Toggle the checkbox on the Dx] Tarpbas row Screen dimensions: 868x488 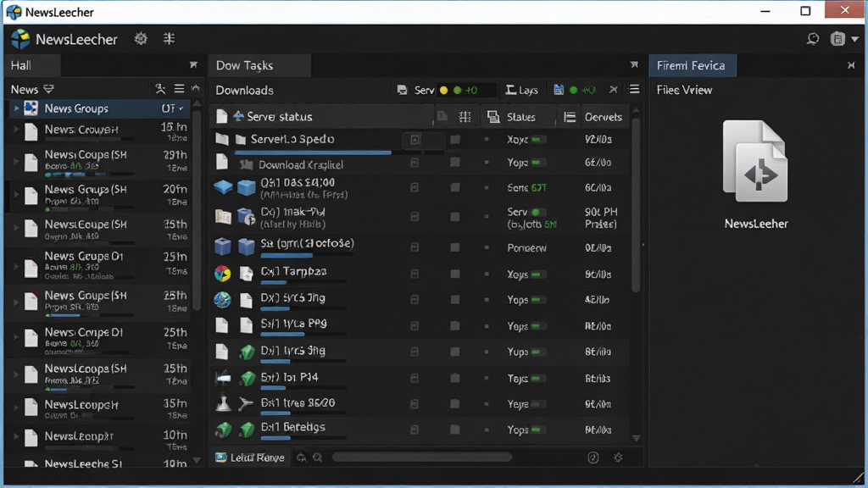pyautogui.click(x=414, y=274)
